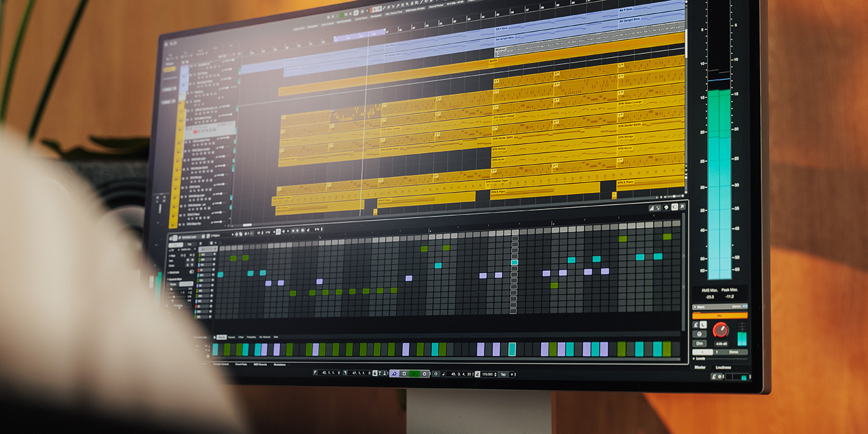This screenshot has width=868, height=434.
Task: Switch to the Loudness tab
Action: point(723,367)
